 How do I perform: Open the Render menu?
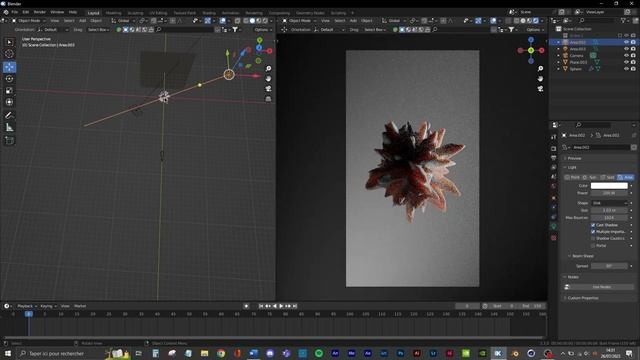tap(40, 12)
